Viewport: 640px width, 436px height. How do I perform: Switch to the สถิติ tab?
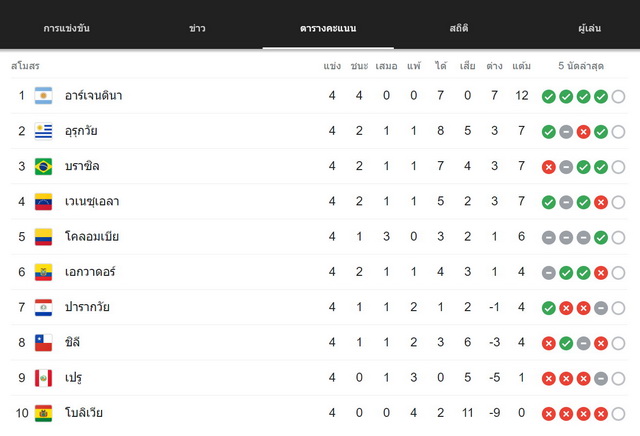point(459,28)
